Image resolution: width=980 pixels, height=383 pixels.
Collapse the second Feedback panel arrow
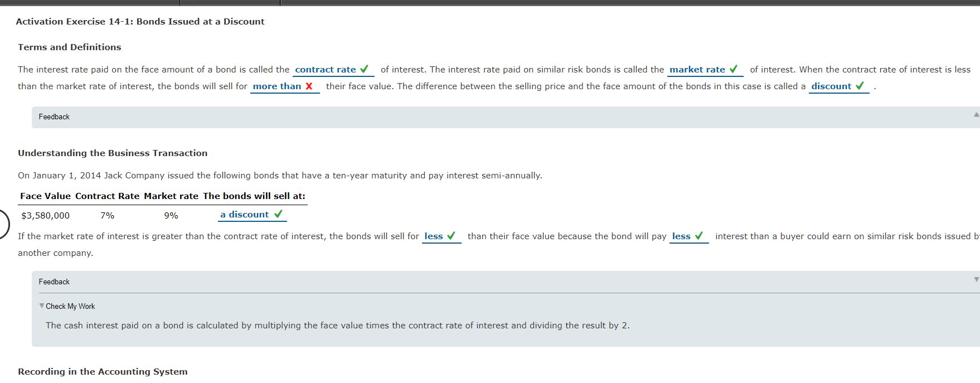(976, 279)
